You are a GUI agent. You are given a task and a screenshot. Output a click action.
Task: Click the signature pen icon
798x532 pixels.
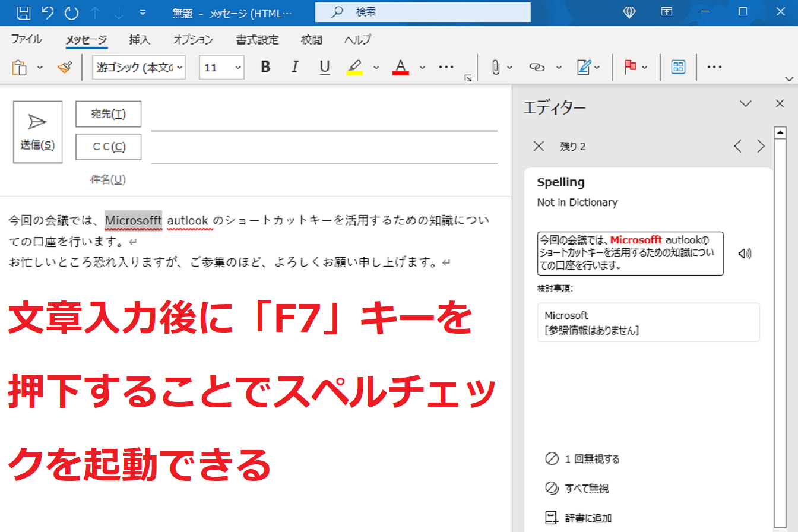(x=584, y=68)
